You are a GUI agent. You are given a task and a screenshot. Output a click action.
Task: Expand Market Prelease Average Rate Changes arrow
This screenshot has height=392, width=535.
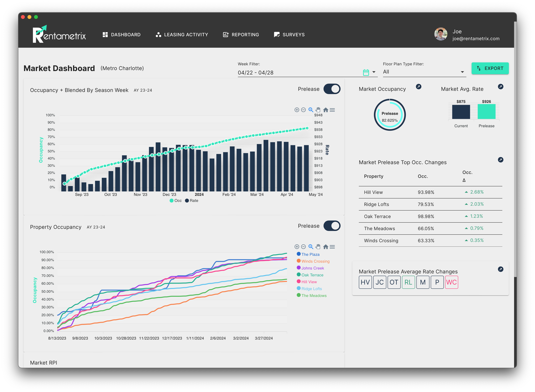point(501,269)
